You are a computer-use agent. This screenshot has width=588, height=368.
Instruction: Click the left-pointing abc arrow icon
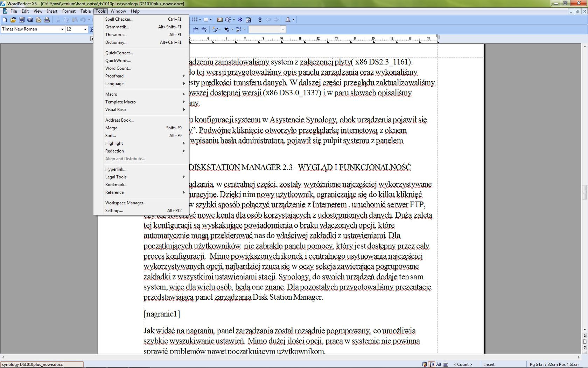[196, 29]
